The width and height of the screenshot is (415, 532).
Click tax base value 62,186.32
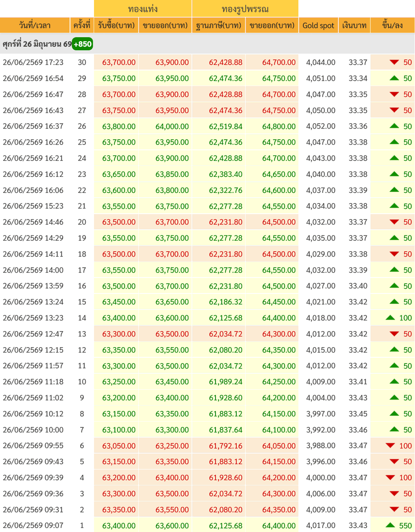click(x=226, y=302)
